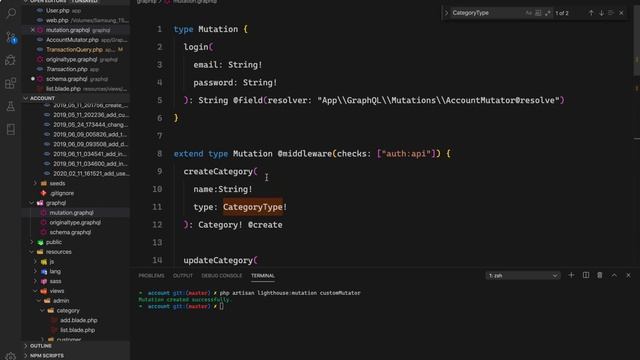Select the Terminal panel tab
The image size is (640, 360).
click(263, 276)
